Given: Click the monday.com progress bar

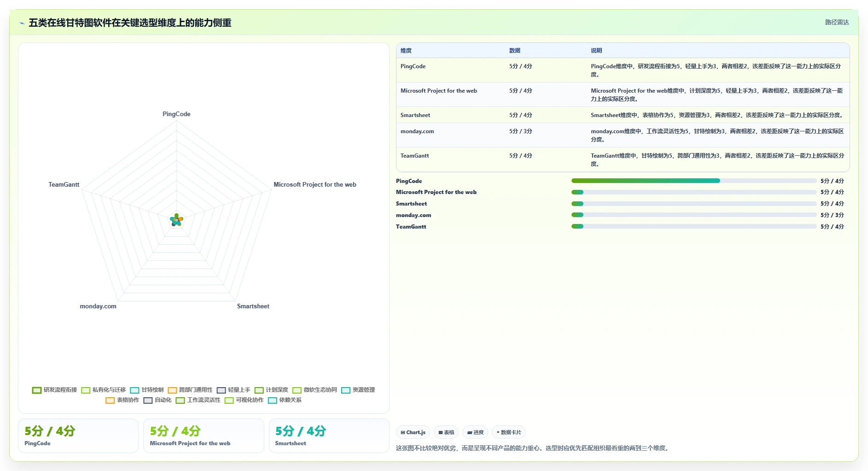Looking at the screenshot, I should click(693, 215).
